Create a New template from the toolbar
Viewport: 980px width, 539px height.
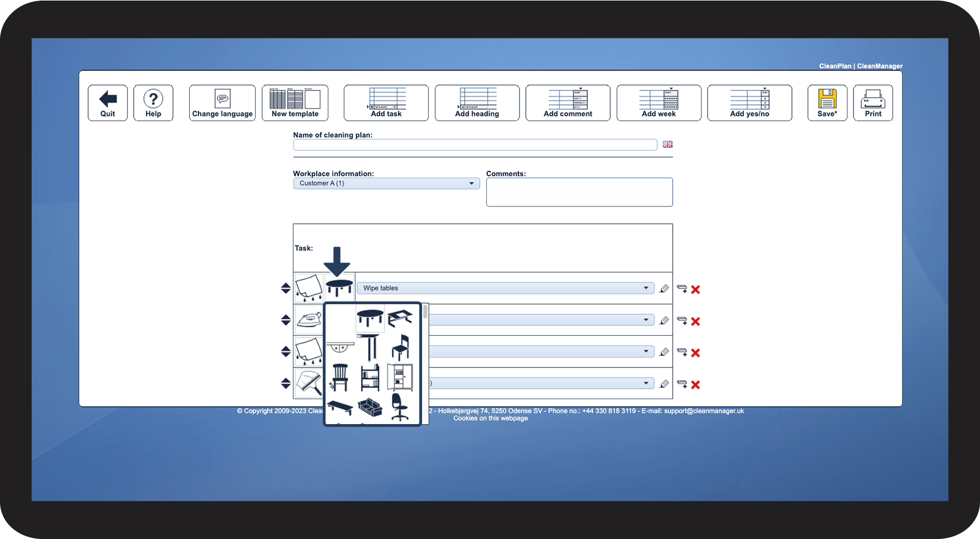[295, 103]
